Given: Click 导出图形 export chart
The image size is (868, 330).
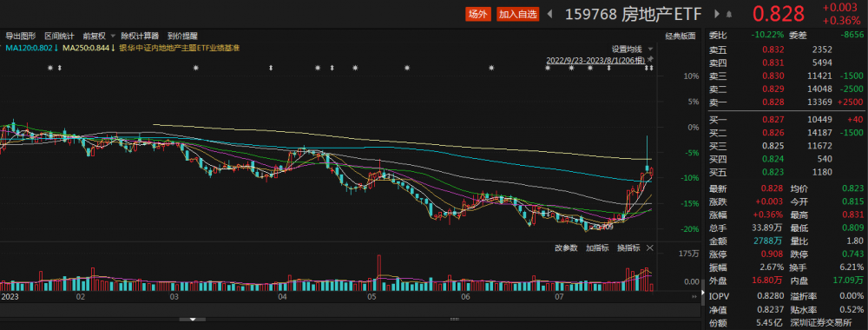Looking at the screenshot, I should pos(21,36).
